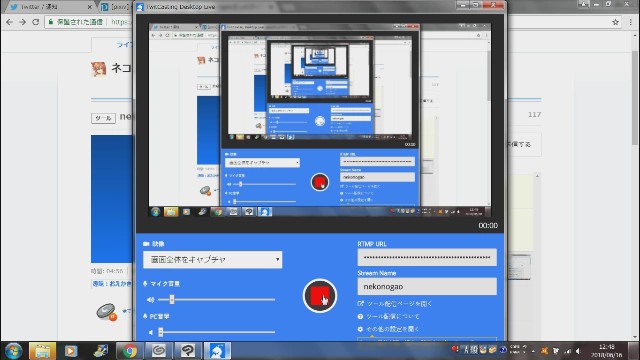This screenshot has width=640, height=360.
Task: Open the 画面全体をキャプチャ video source dropdown
Action: (x=212, y=260)
